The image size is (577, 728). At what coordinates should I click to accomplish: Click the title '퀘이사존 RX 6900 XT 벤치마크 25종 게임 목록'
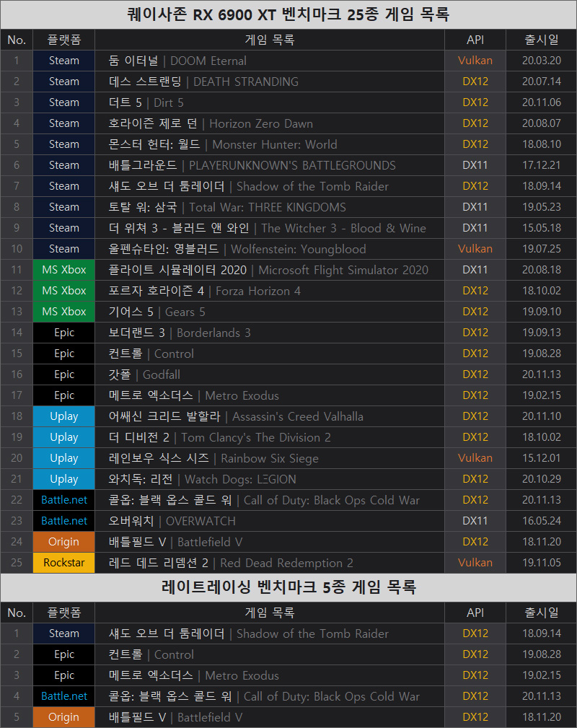[x=288, y=14]
